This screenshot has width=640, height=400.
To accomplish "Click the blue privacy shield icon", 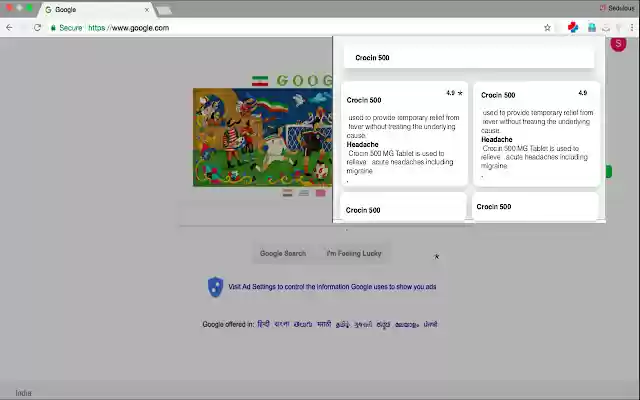I will pos(216,287).
